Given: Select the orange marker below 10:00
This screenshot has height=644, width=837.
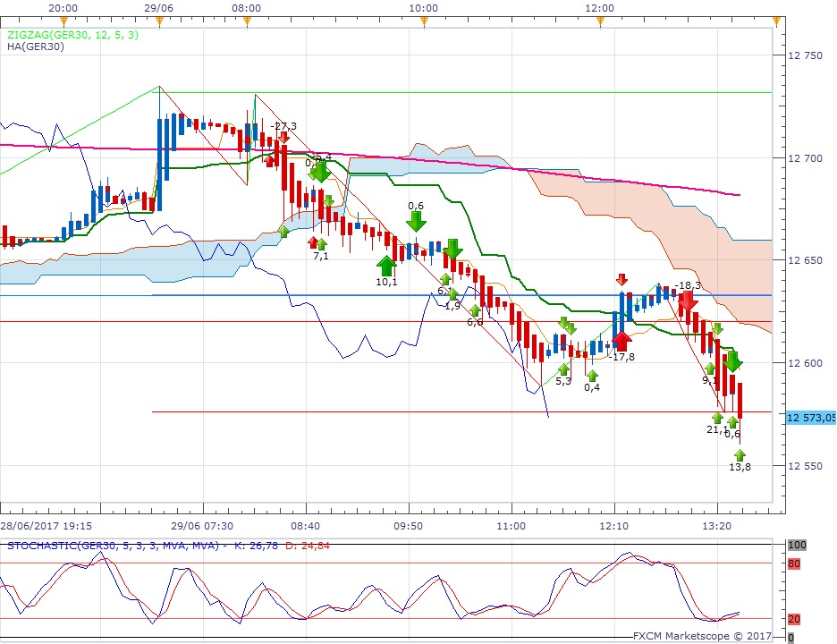Looking at the screenshot, I should click(x=424, y=21).
